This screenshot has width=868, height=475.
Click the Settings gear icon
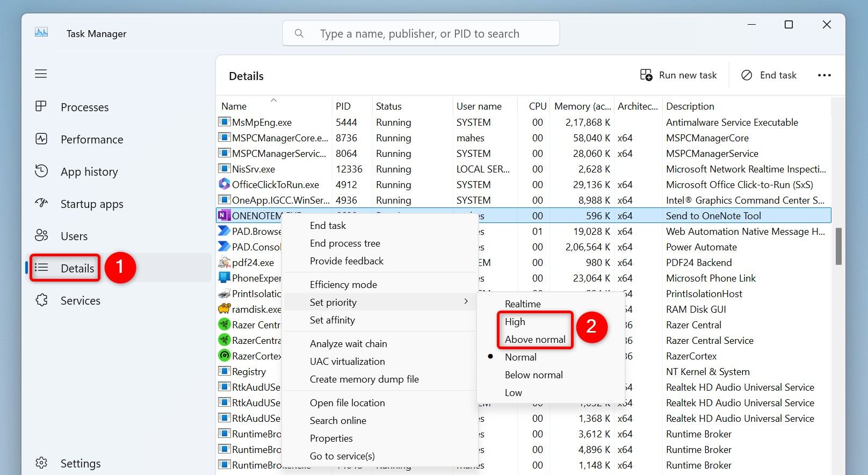(41, 463)
